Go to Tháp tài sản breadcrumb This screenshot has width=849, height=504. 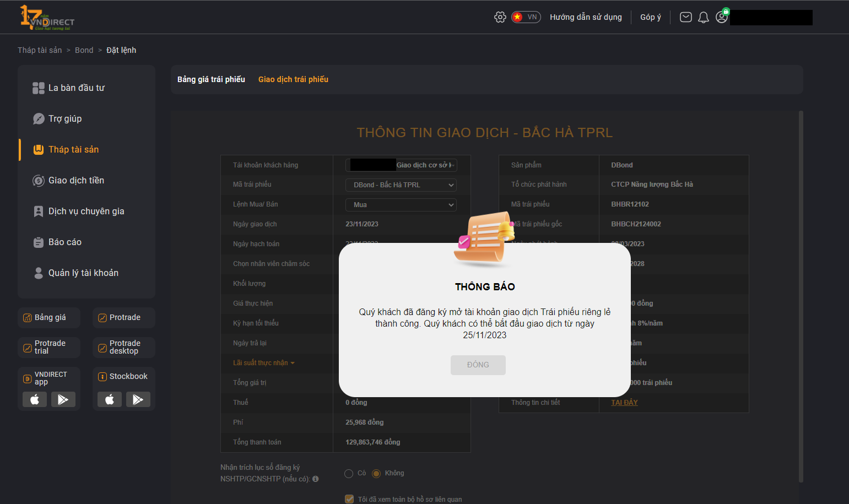tap(40, 50)
